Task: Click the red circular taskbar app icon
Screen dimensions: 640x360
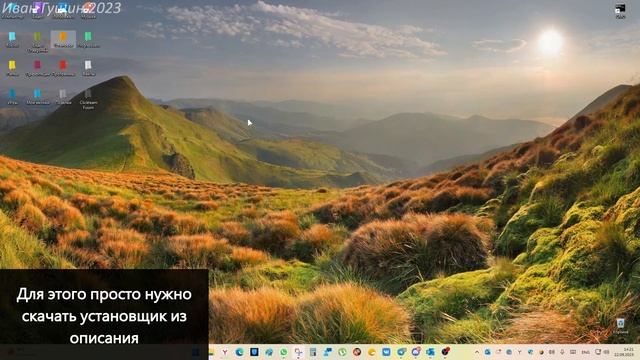Action: (357, 352)
